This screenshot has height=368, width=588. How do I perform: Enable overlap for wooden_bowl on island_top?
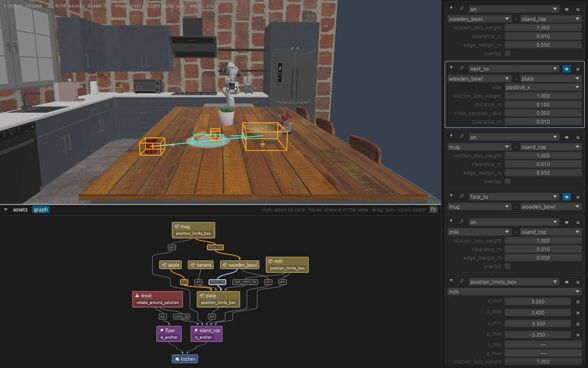coord(508,53)
